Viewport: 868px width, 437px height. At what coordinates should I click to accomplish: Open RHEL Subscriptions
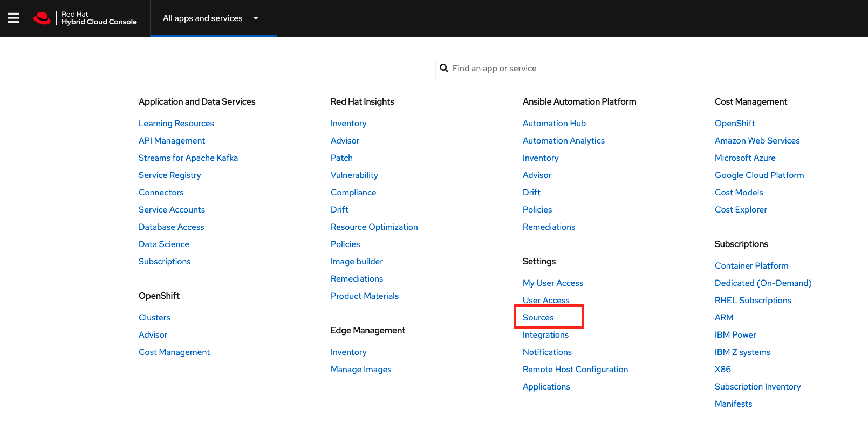753,301
